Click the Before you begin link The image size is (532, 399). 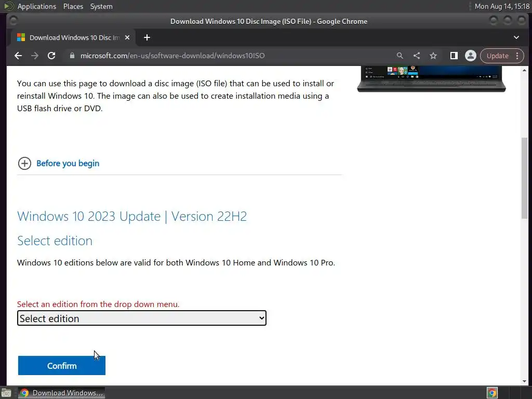pyautogui.click(x=68, y=164)
